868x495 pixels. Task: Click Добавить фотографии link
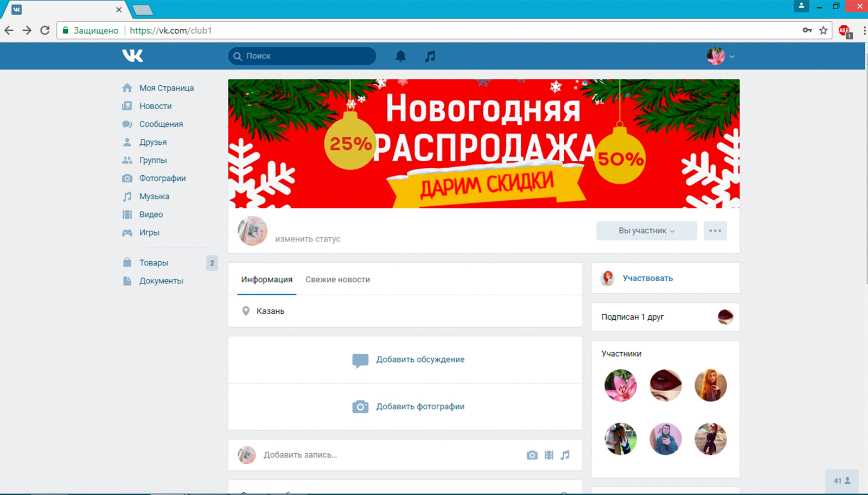(x=420, y=407)
